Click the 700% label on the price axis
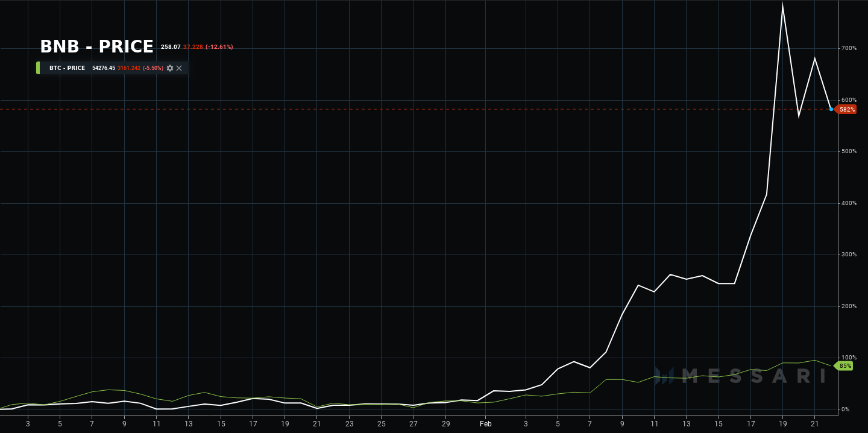The image size is (868, 433). [849, 48]
